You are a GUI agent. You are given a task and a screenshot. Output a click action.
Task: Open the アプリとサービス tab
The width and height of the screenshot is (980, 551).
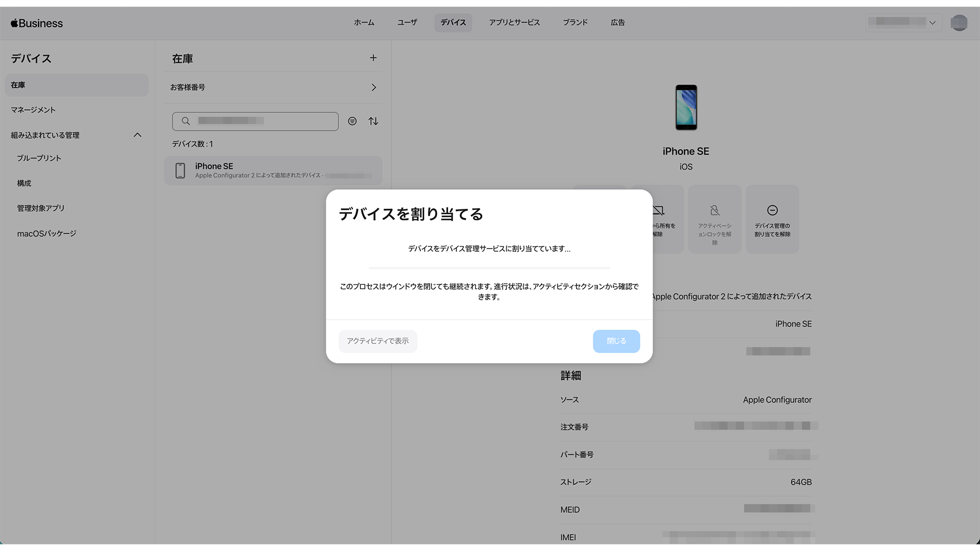tap(514, 23)
